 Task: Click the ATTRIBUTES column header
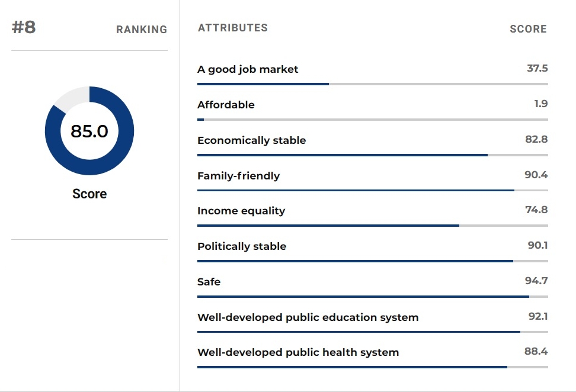[233, 28]
